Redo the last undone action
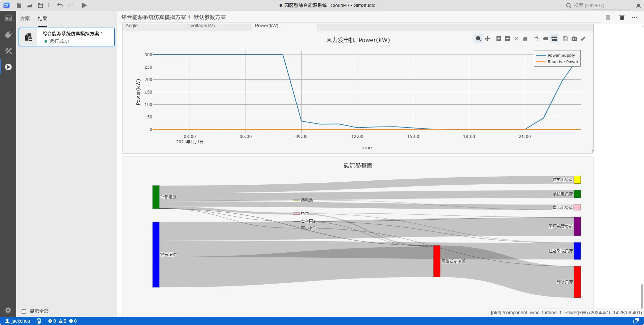Screen dimensions: 644x325 point(71,5)
